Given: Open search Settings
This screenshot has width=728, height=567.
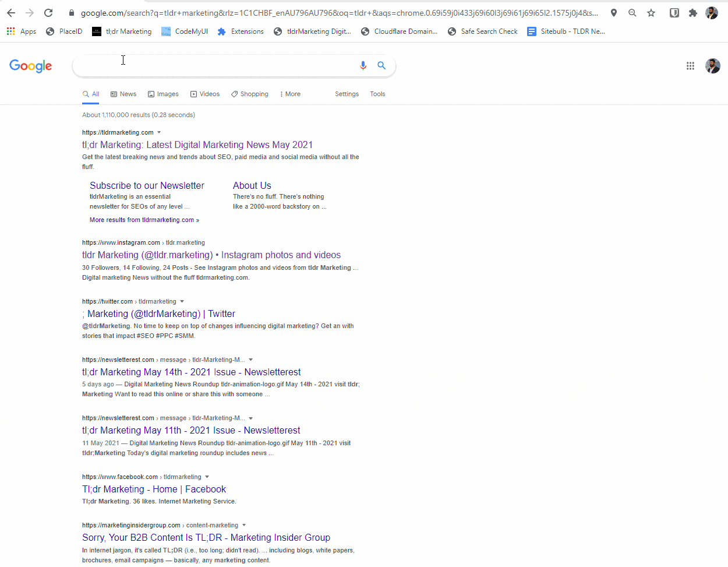Looking at the screenshot, I should [347, 94].
